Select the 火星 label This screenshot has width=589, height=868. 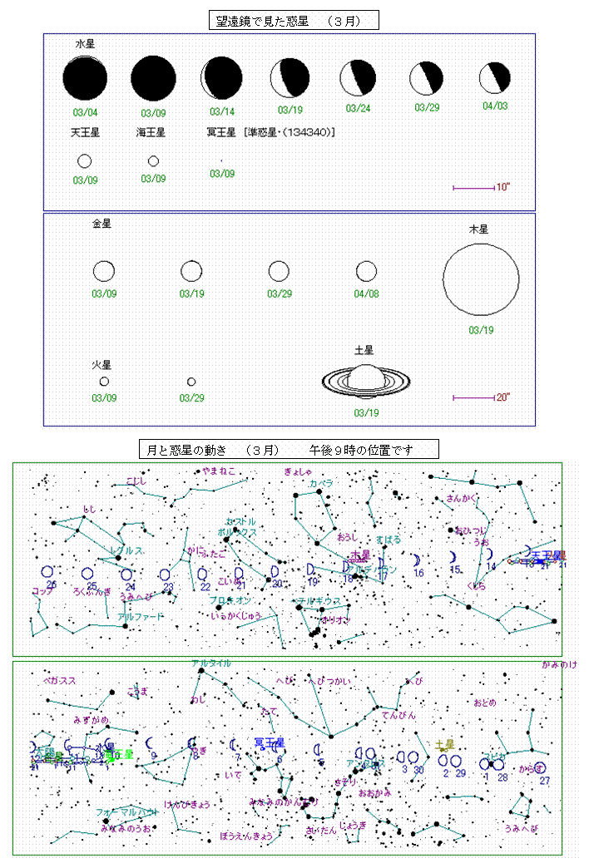pyautogui.click(x=101, y=365)
